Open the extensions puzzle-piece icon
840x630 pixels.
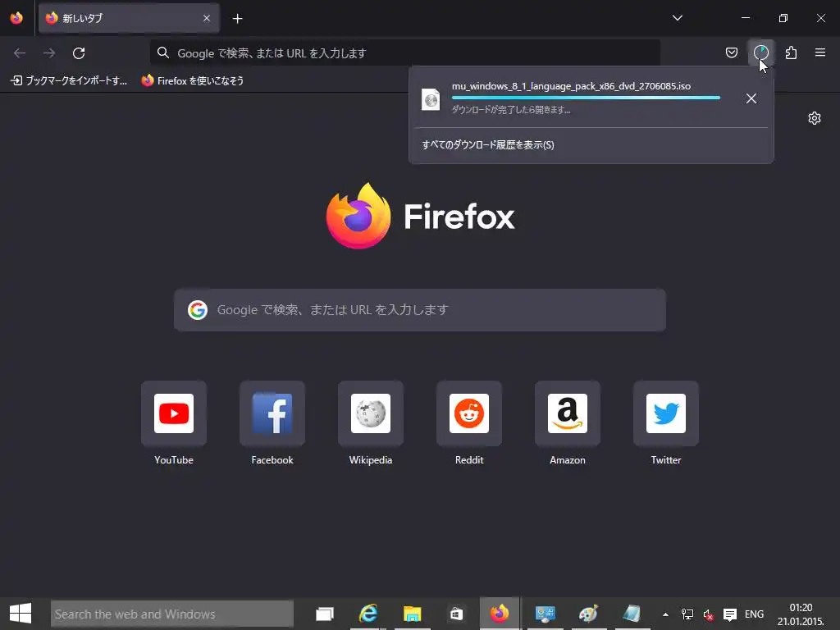[791, 52]
